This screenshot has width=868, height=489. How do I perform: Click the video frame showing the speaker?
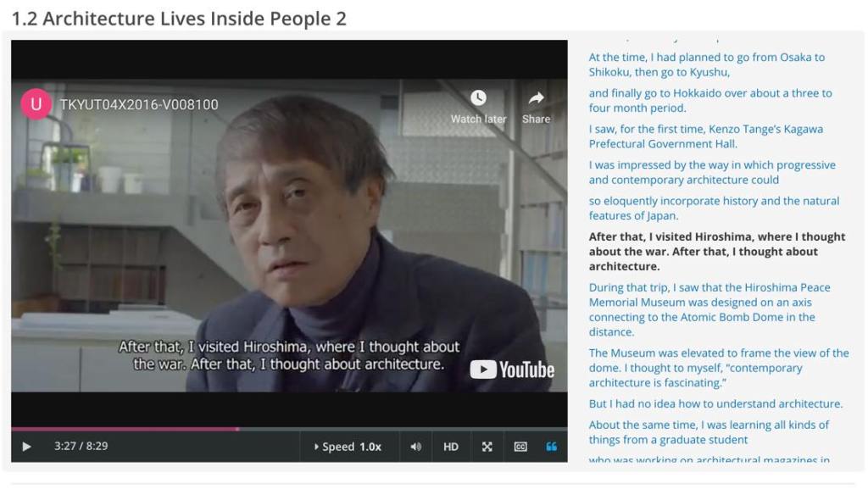coord(289,235)
